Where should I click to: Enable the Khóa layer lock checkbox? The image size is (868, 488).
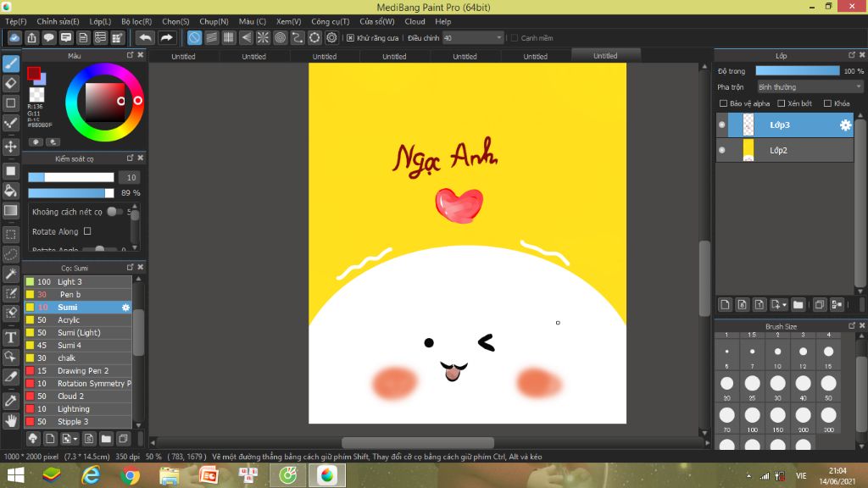point(828,103)
